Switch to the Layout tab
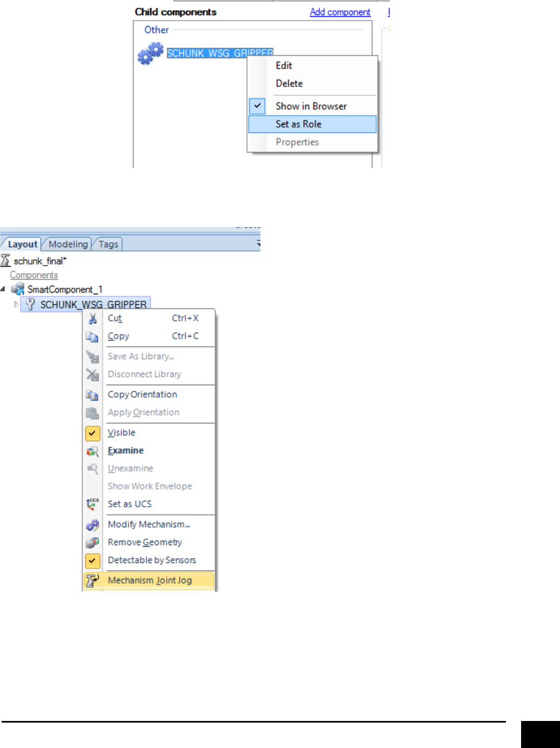Image resolution: width=560 pixels, height=748 pixels. click(x=22, y=244)
